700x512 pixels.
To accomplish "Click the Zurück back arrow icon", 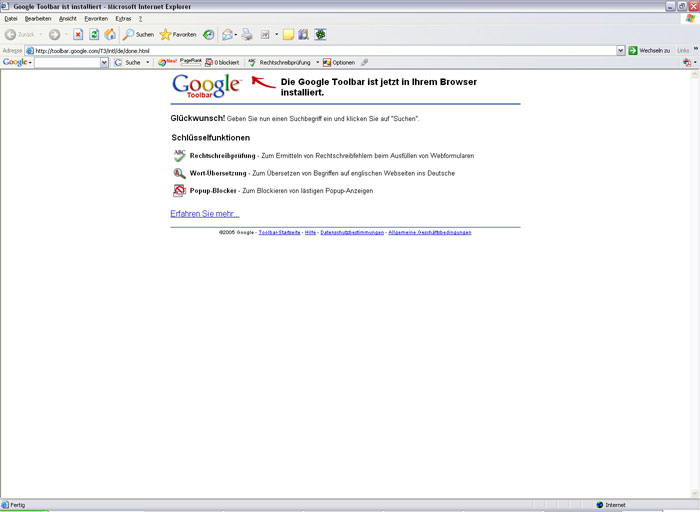I will 11,34.
